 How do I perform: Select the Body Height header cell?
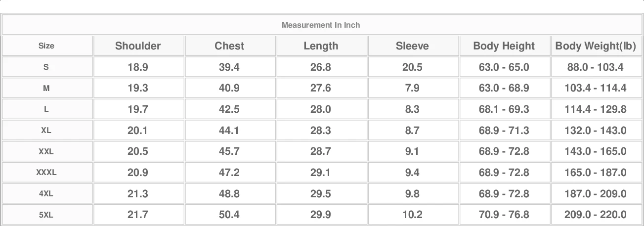click(x=504, y=46)
